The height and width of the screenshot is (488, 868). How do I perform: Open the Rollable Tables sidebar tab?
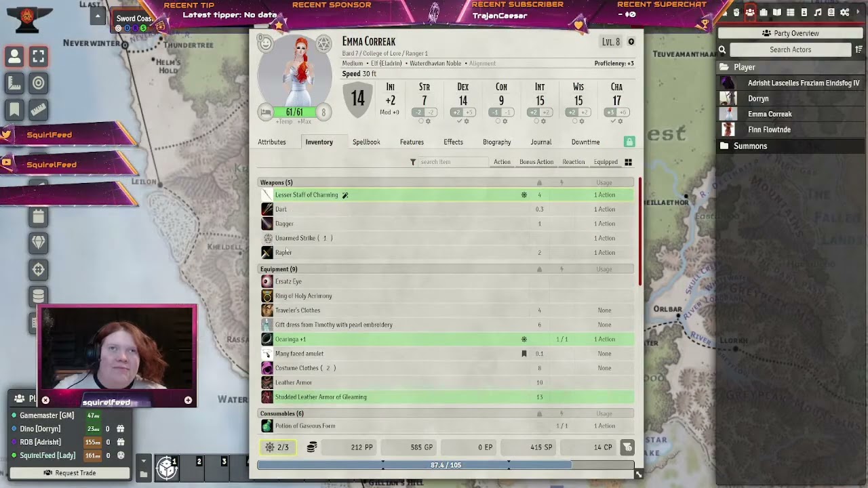[791, 12]
